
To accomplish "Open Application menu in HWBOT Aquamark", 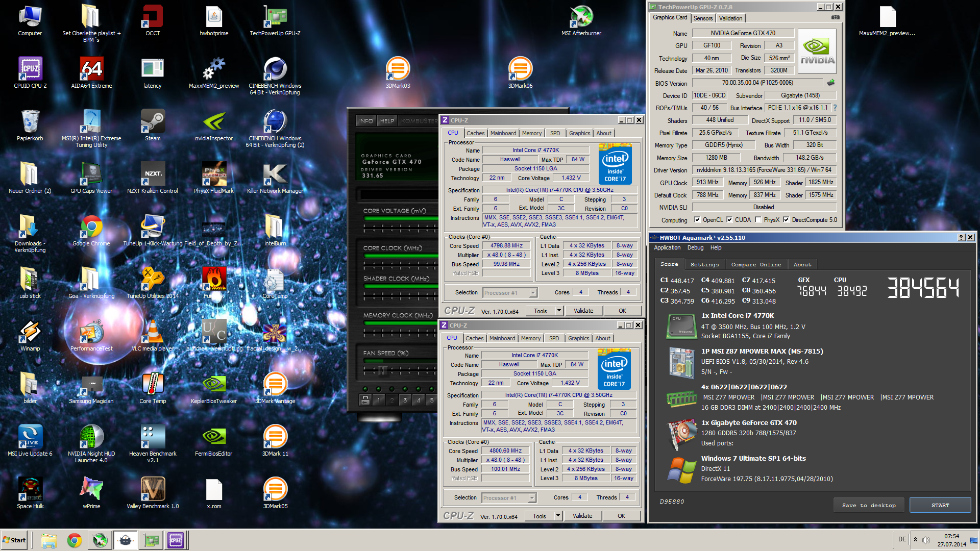I will pyautogui.click(x=667, y=247).
